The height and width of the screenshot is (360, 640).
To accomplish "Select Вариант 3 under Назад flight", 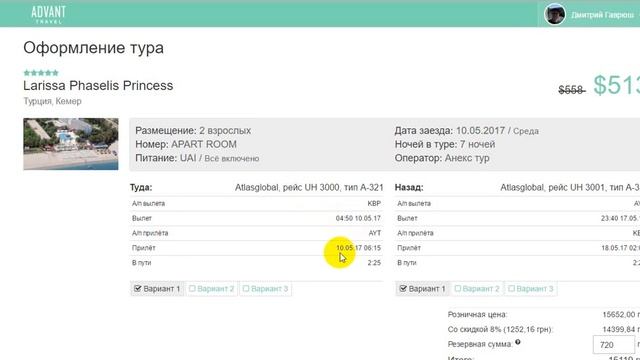I will pos(531,289).
